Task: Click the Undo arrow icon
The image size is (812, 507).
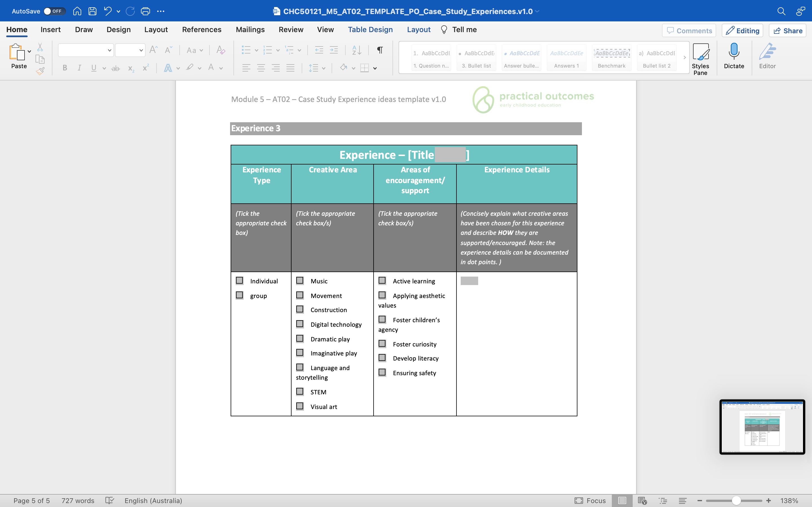Action: point(107,11)
